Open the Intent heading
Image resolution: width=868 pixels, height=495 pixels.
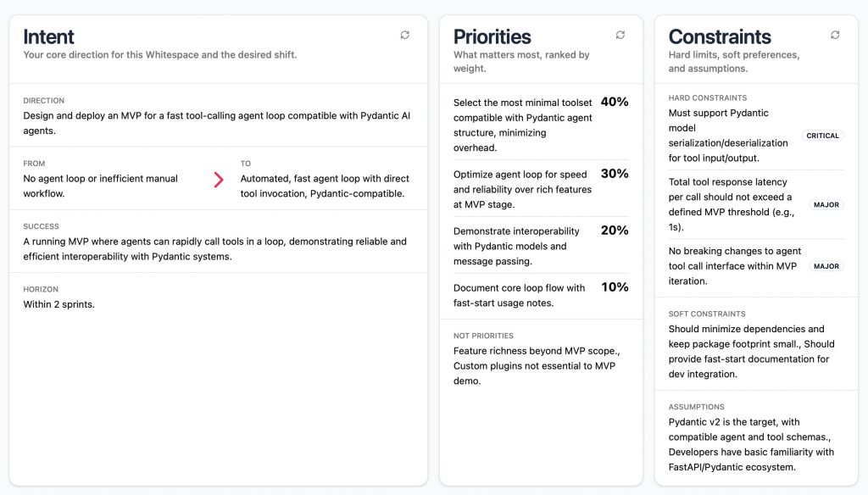pos(49,36)
